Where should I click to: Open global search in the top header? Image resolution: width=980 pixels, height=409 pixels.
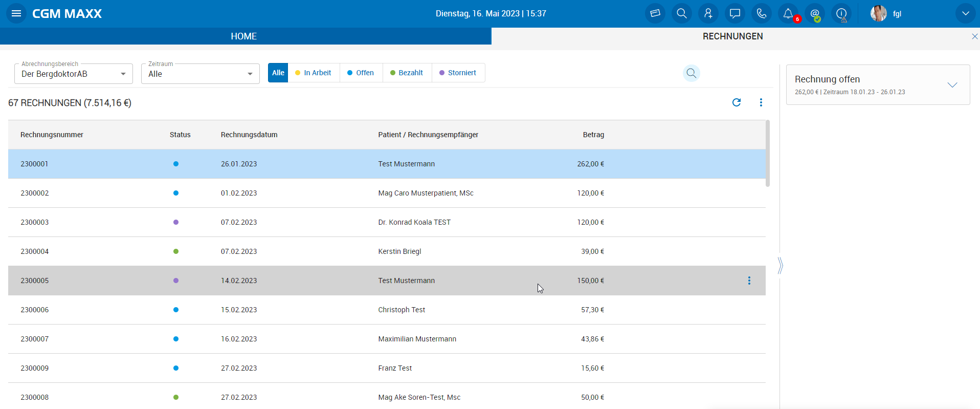tap(682, 13)
